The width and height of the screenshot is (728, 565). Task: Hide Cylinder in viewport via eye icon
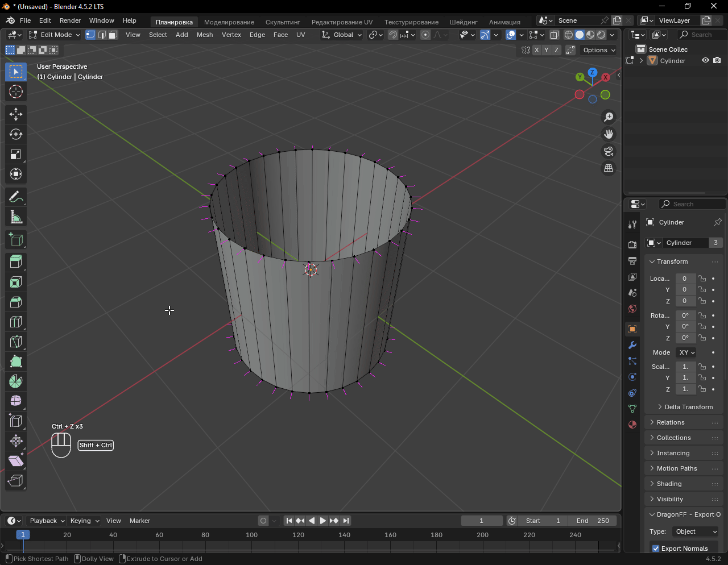click(705, 61)
